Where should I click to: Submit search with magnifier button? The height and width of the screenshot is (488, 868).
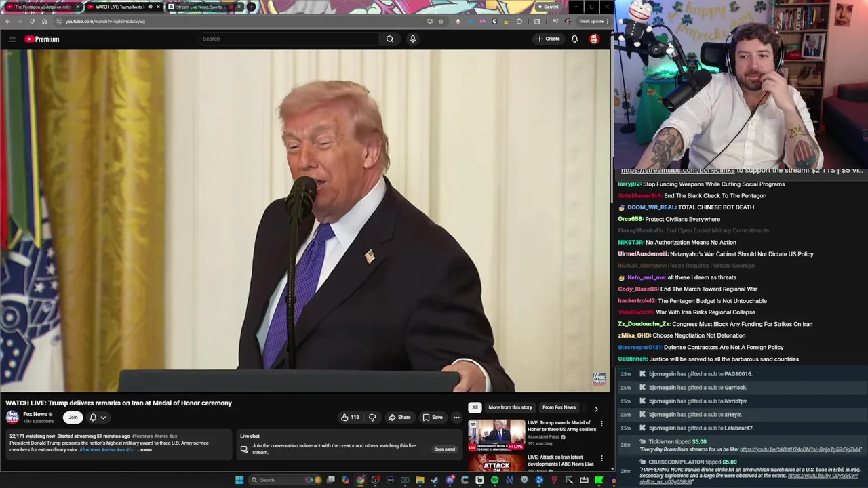pyautogui.click(x=390, y=39)
